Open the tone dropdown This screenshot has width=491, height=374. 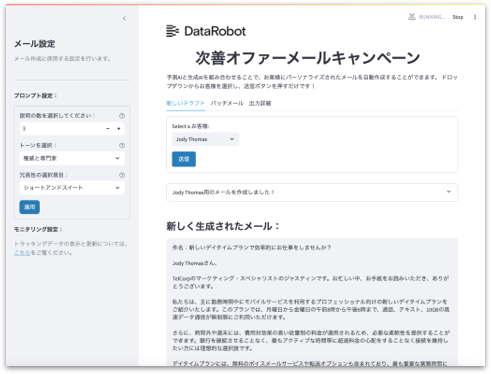72,158
